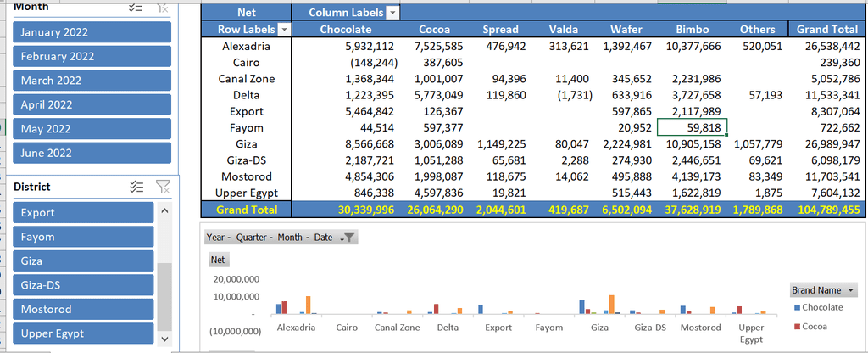Open the Column Labels filter dropdown
This screenshot has width=868, height=353.
[392, 13]
